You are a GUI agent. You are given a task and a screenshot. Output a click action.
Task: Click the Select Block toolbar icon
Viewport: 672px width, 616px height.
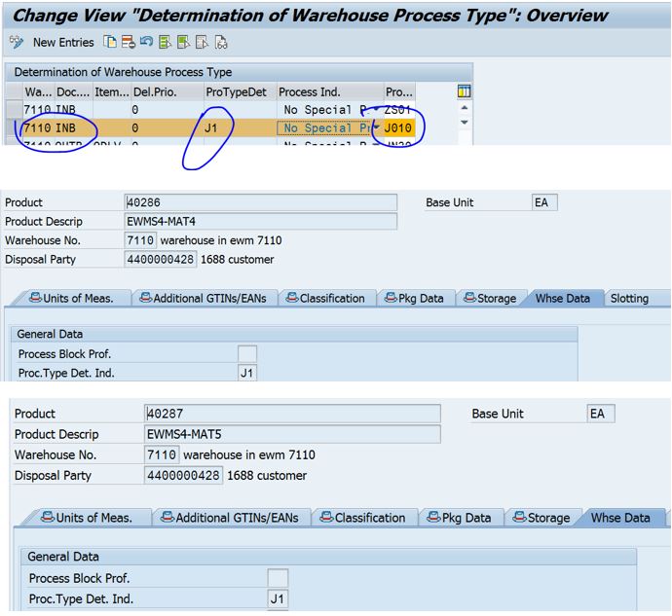(x=183, y=43)
